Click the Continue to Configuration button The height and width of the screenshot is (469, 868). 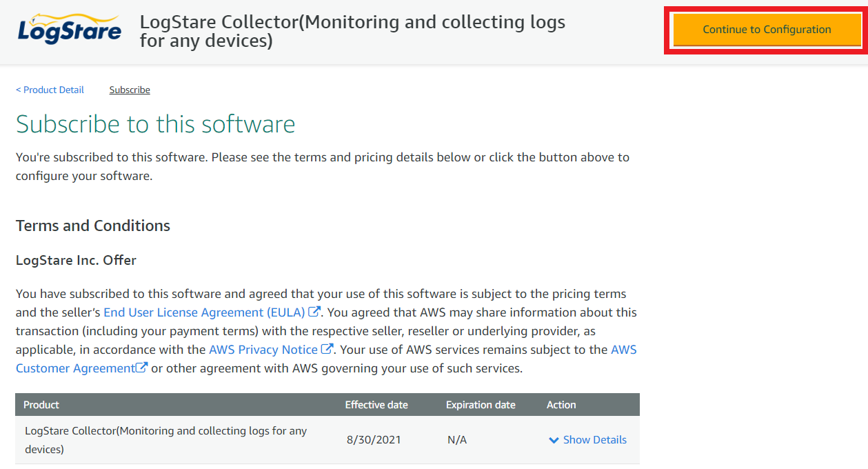click(x=767, y=30)
